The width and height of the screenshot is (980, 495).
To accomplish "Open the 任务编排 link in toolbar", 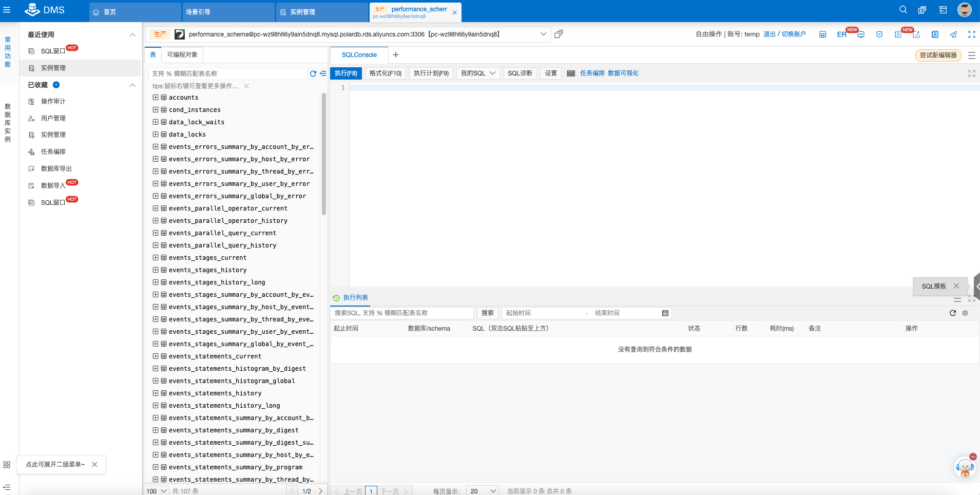I will click(592, 73).
